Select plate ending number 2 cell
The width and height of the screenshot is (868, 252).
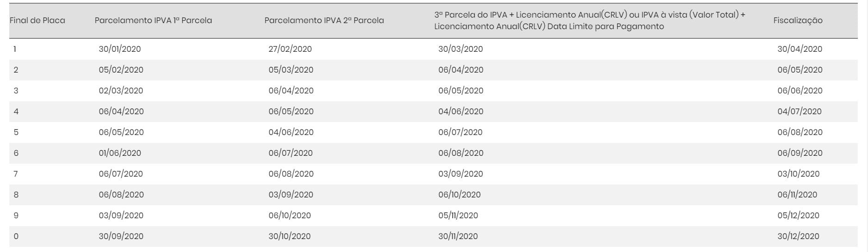point(16,70)
